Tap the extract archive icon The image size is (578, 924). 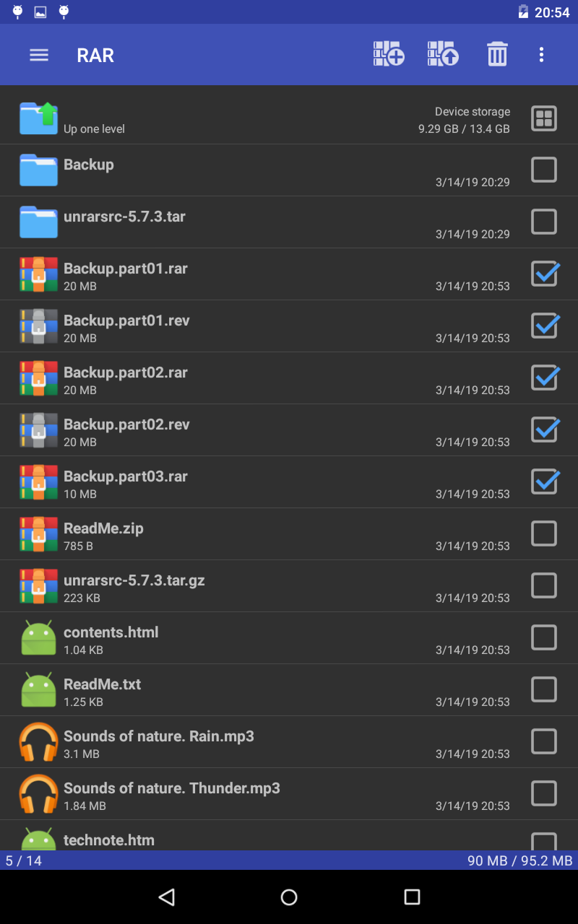pyautogui.click(x=443, y=55)
